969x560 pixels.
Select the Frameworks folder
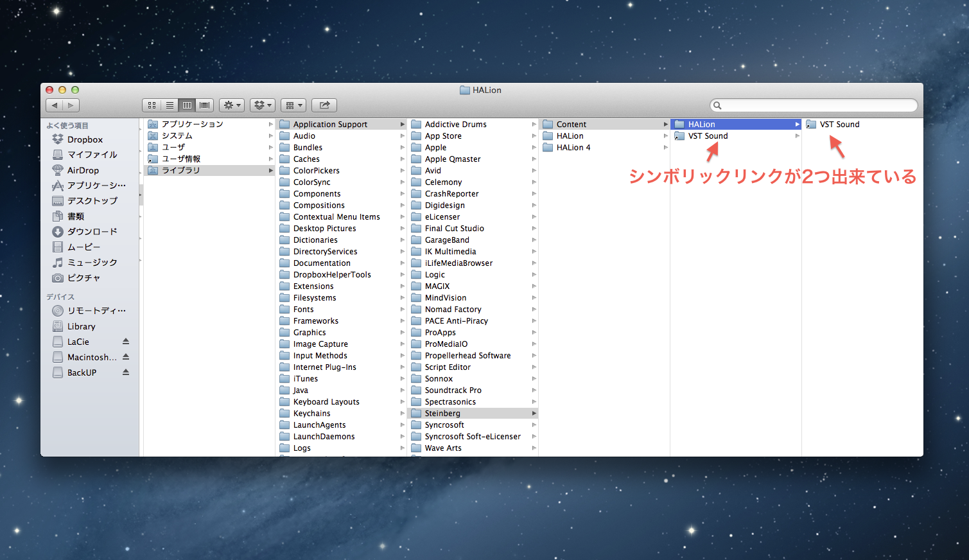point(341,320)
